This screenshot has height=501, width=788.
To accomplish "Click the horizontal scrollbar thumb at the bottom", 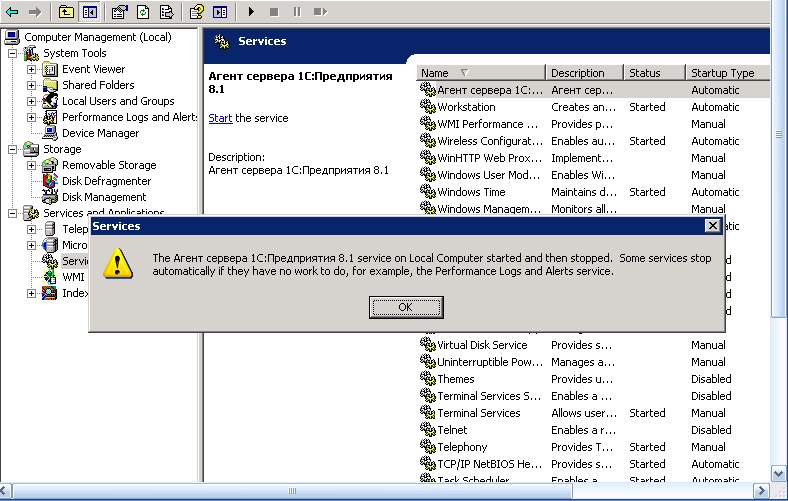I will pyautogui.click(x=292, y=490).
